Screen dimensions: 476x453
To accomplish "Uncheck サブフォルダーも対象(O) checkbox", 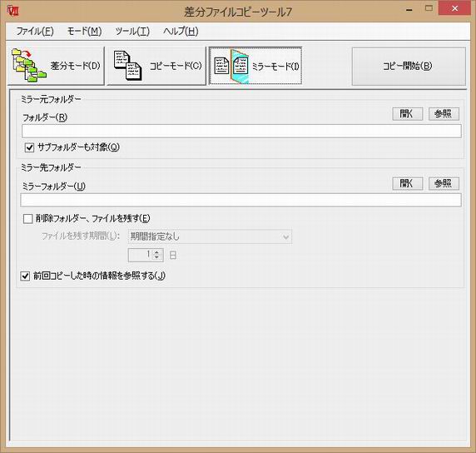I will point(29,147).
